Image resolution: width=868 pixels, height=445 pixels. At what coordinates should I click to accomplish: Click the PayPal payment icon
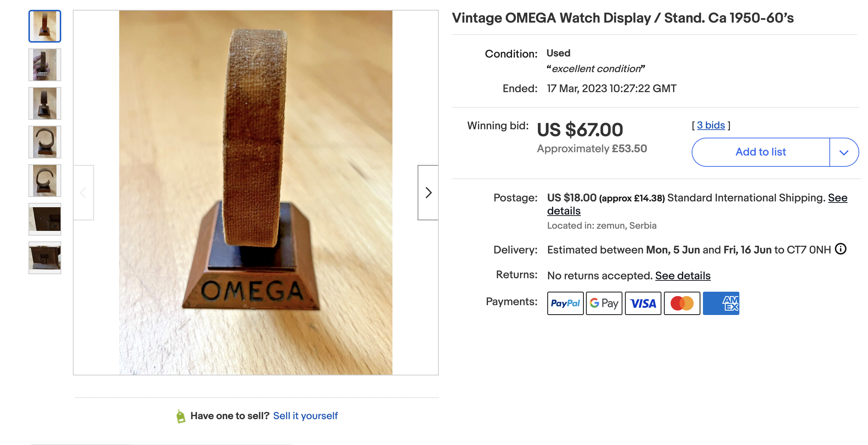click(565, 303)
